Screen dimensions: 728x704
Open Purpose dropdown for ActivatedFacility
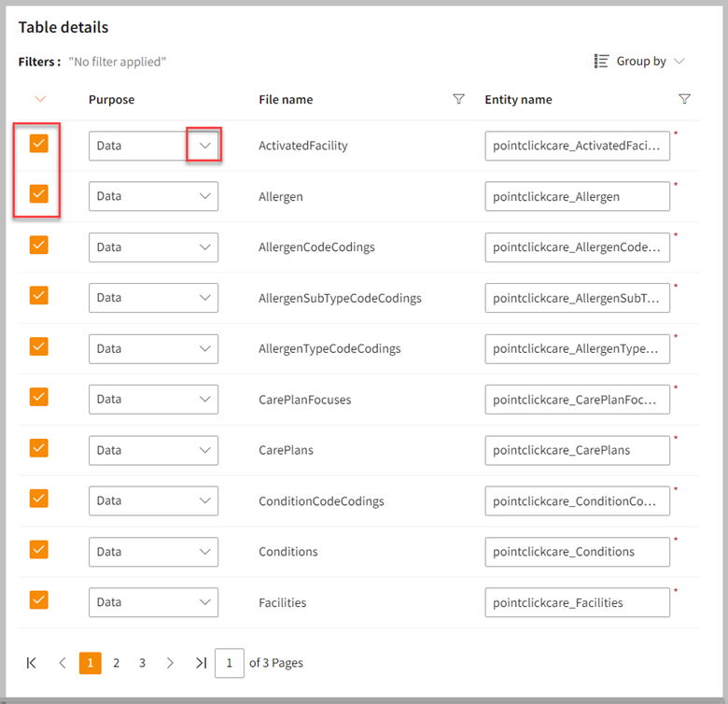204,146
